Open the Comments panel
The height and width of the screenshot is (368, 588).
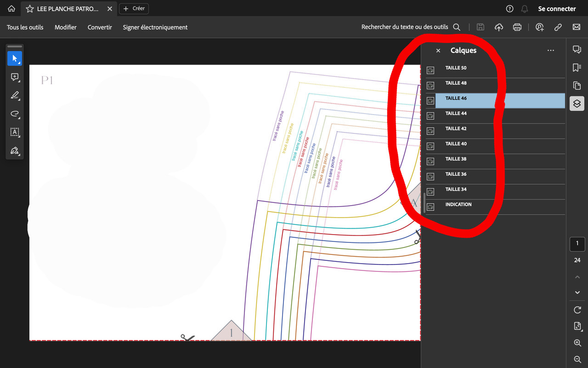pyautogui.click(x=577, y=49)
